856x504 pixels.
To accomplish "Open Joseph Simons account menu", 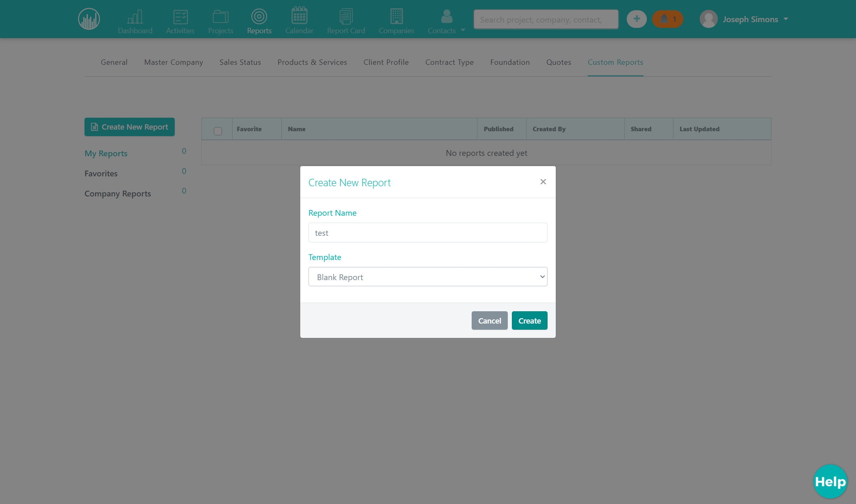I will [755, 19].
